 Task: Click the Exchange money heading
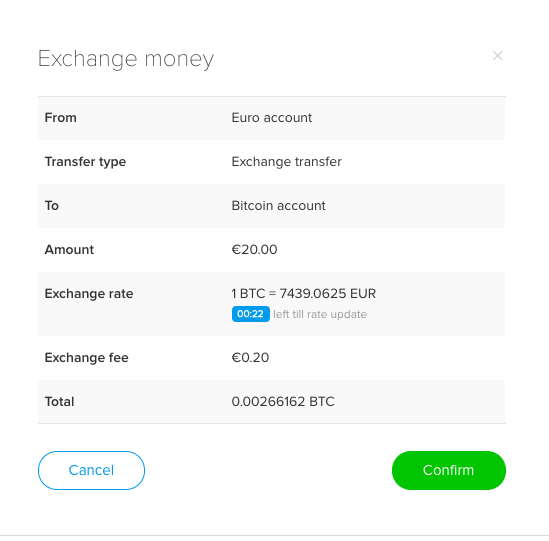pyautogui.click(x=126, y=59)
